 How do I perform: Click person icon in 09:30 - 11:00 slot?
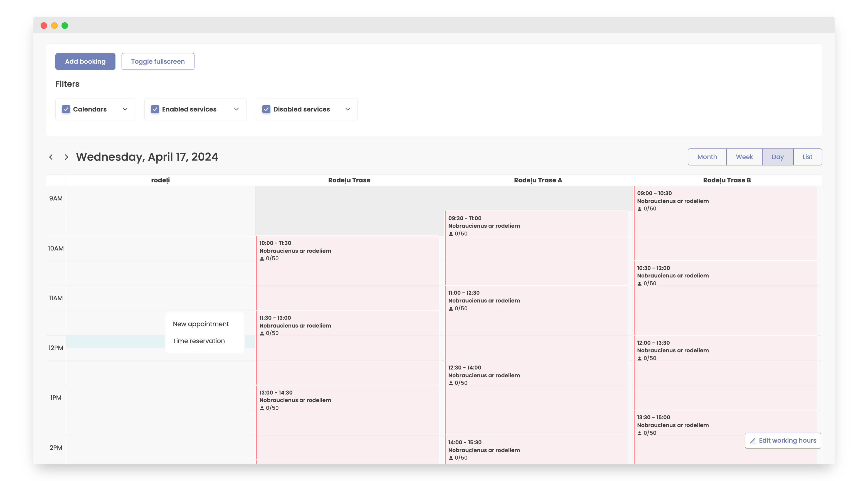click(451, 234)
